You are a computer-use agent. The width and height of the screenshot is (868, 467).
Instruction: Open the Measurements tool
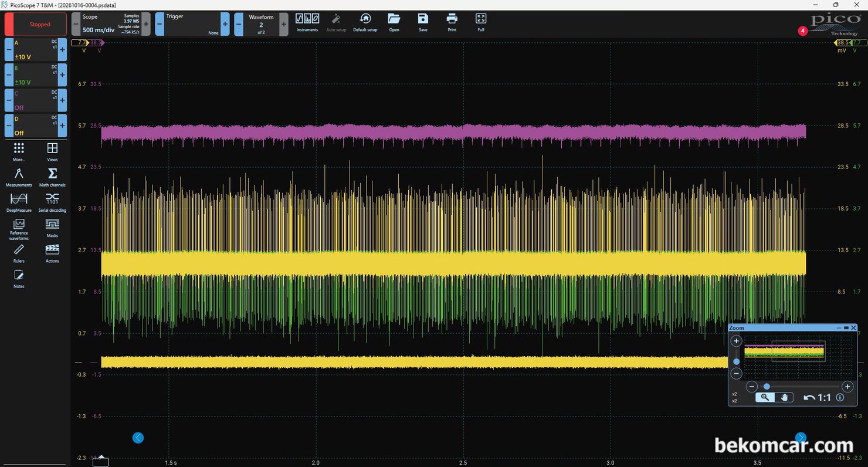point(19,177)
